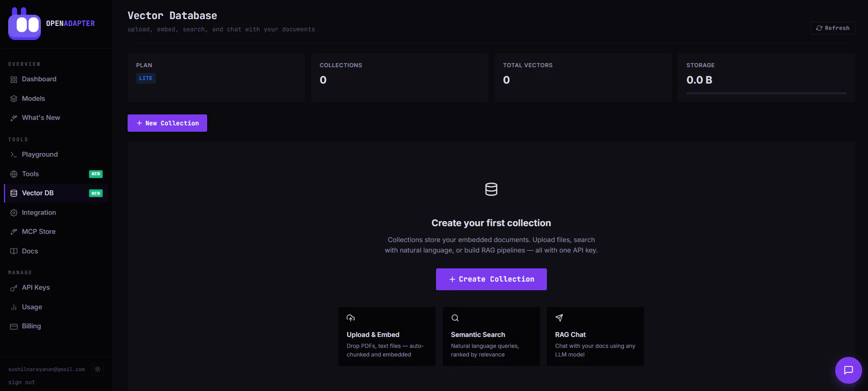Screen dimensions: 868x391
Task: Click the Semantic Search card title
Action: (478, 335)
